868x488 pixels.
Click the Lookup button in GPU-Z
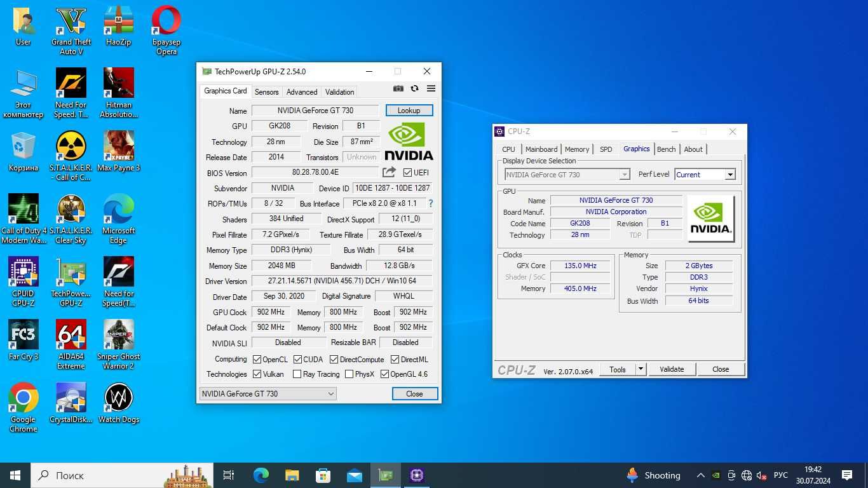pyautogui.click(x=409, y=111)
